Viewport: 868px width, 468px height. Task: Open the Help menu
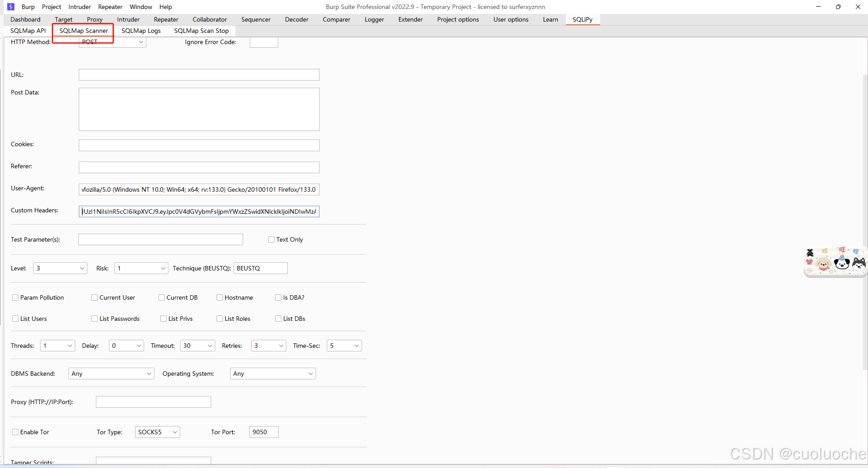(166, 7)
